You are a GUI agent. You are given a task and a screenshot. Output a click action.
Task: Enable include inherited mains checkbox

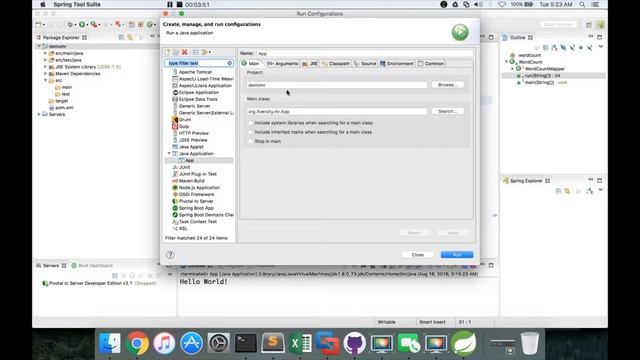(250, 132)
